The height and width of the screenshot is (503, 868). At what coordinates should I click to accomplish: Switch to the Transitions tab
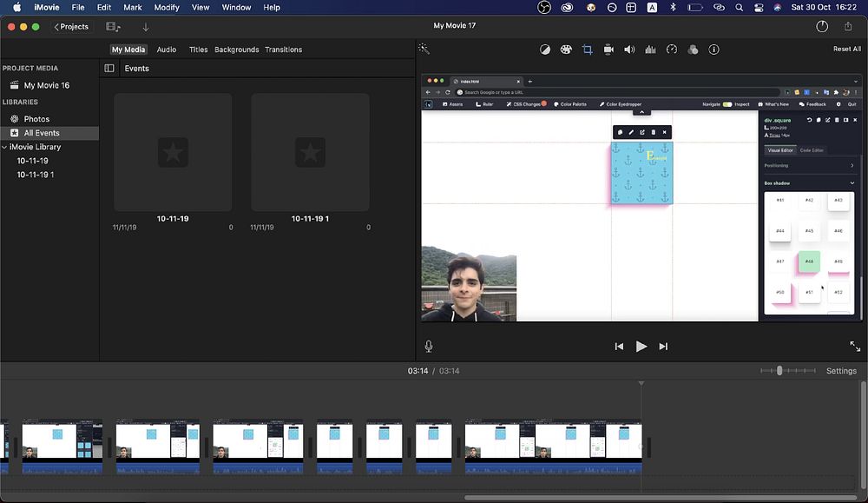click(283, 50)
